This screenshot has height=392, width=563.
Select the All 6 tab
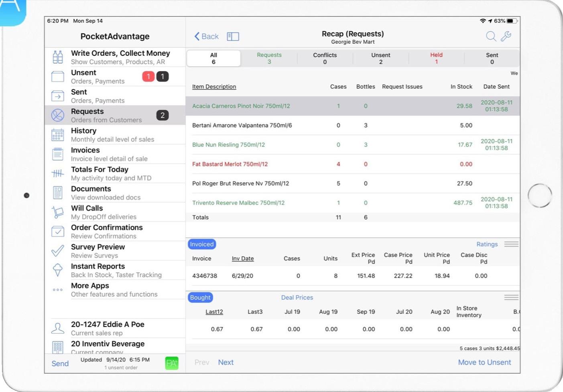pyautogui.click(x=213, y=58)
